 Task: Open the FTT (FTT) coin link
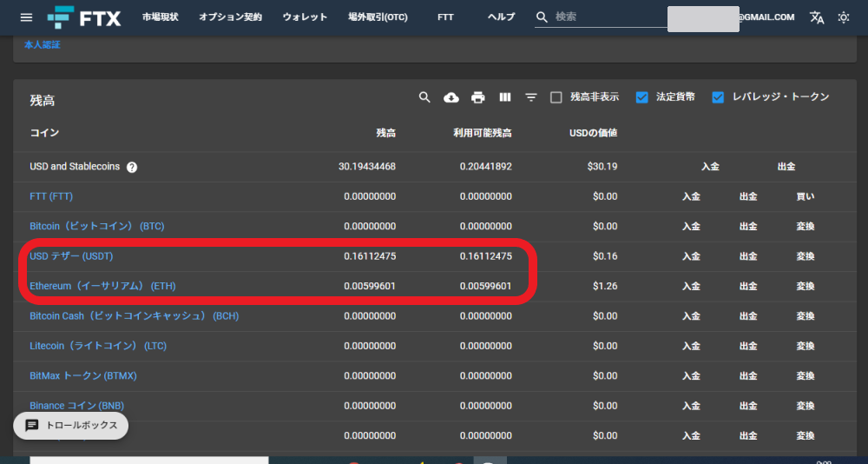[x=51, y=196]
